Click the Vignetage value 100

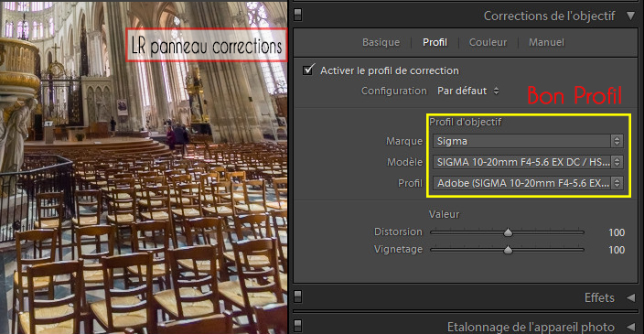tap(617, 250)
